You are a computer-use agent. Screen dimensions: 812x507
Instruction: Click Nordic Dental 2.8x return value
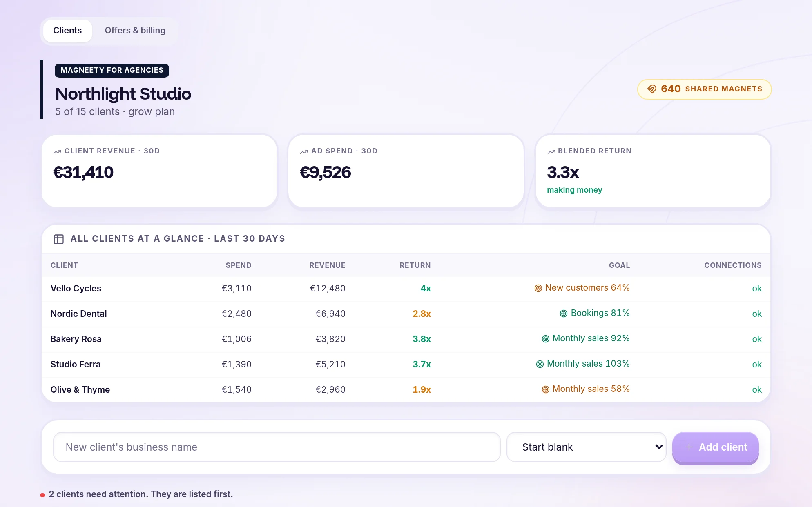[x=422, y=314]
